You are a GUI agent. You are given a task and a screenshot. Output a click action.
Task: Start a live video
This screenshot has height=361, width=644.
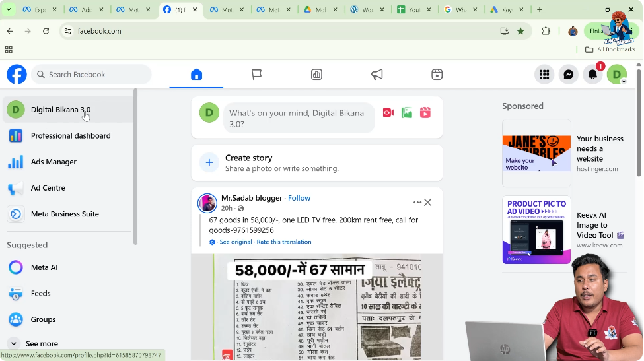(388, 113)
